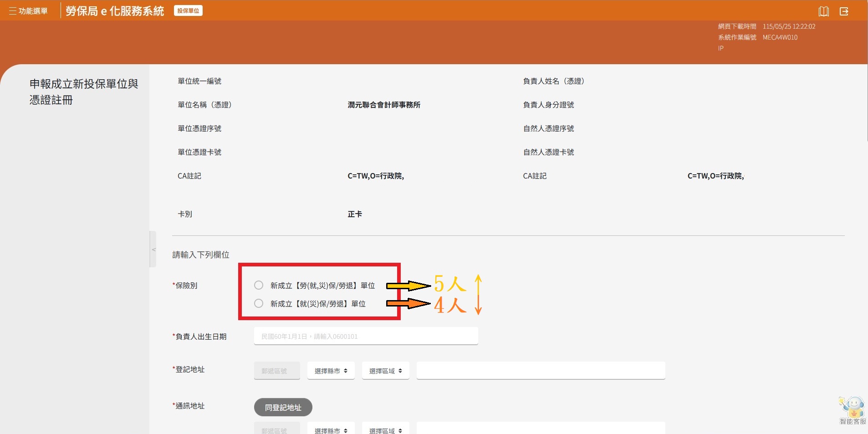
Task: Click the 單位統一編號 label
Action: click(199, 81)
